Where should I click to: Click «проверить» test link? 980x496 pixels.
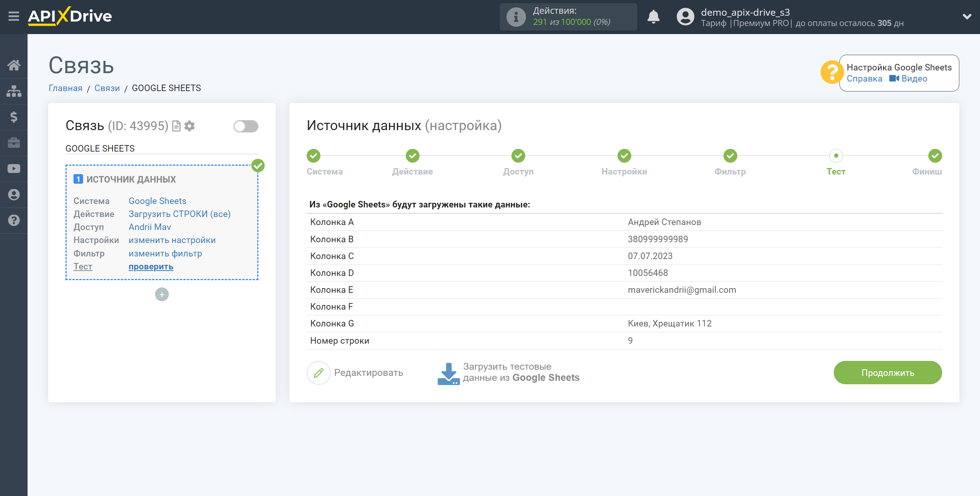coord(150,266)
